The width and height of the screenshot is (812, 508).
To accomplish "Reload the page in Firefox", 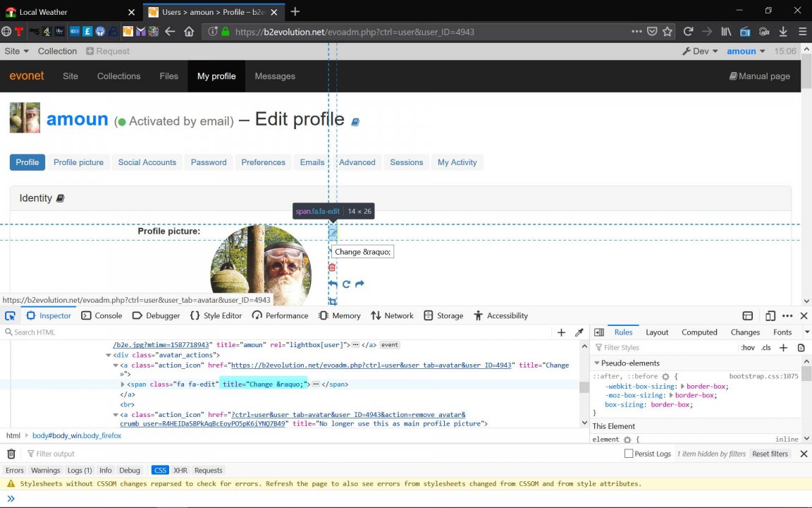I will pos(688,32).
